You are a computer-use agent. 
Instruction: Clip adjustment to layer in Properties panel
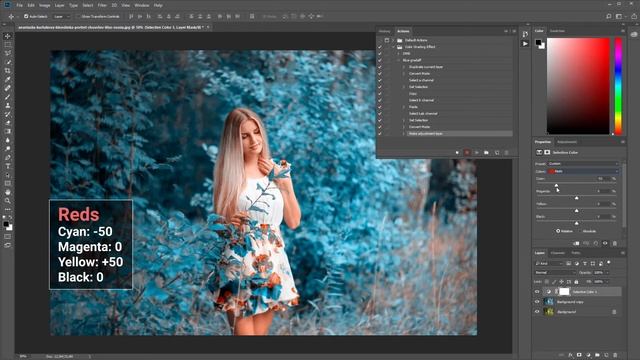pos(576,243)
